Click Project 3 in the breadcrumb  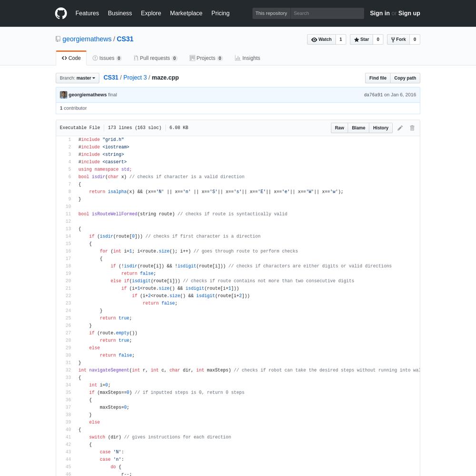(135, 78)
